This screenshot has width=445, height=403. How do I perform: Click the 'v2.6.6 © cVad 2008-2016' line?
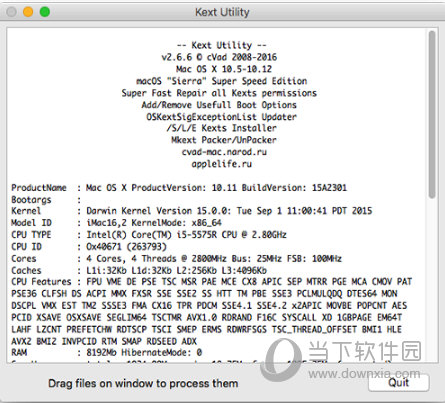219,57
